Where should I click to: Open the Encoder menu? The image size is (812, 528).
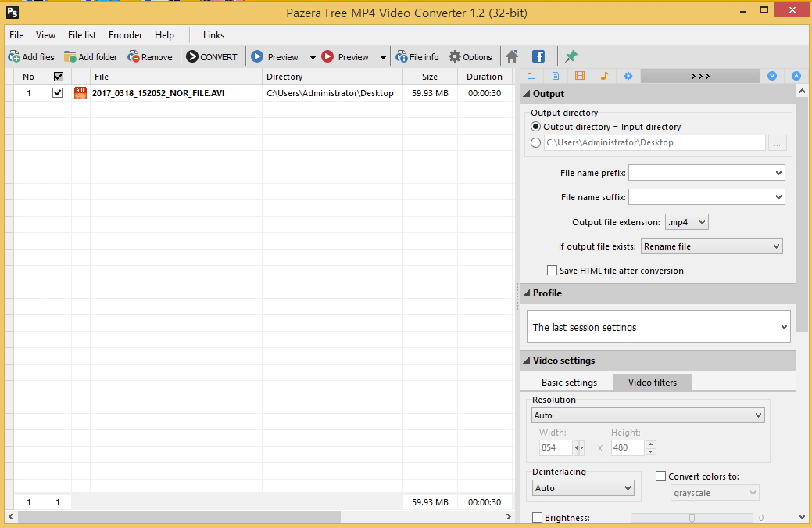[125, 35]
